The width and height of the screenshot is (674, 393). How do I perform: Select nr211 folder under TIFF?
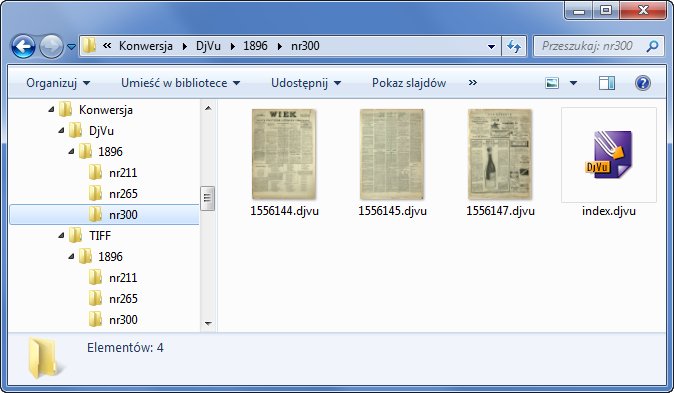click(123, 278)
